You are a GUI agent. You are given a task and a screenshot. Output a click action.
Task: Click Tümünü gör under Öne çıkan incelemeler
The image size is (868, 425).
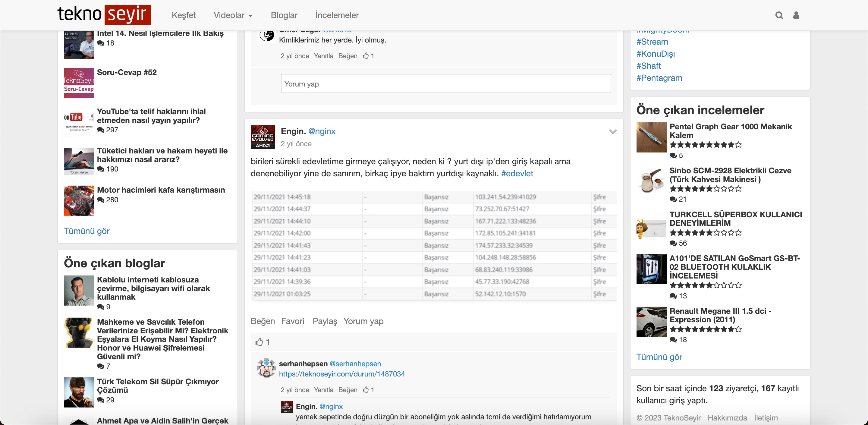coord(659,357)
